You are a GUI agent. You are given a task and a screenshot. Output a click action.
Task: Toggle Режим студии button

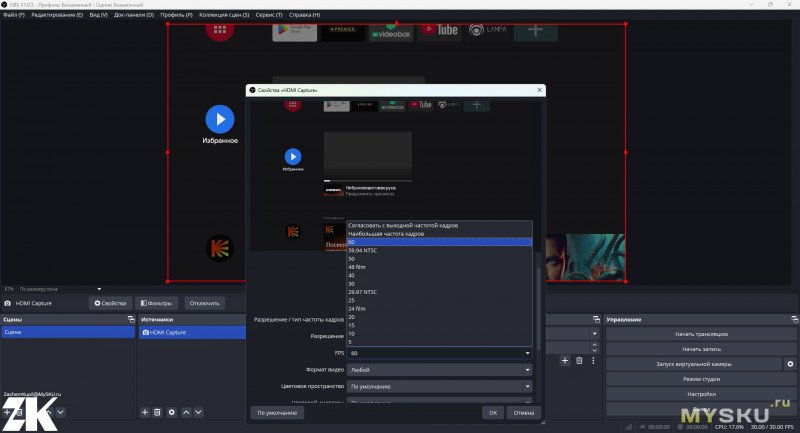701,379
